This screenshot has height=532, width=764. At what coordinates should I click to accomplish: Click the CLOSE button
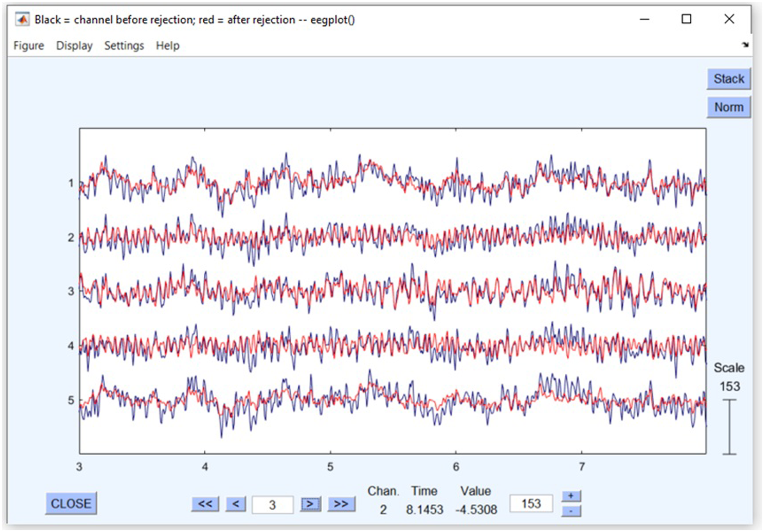71,503
